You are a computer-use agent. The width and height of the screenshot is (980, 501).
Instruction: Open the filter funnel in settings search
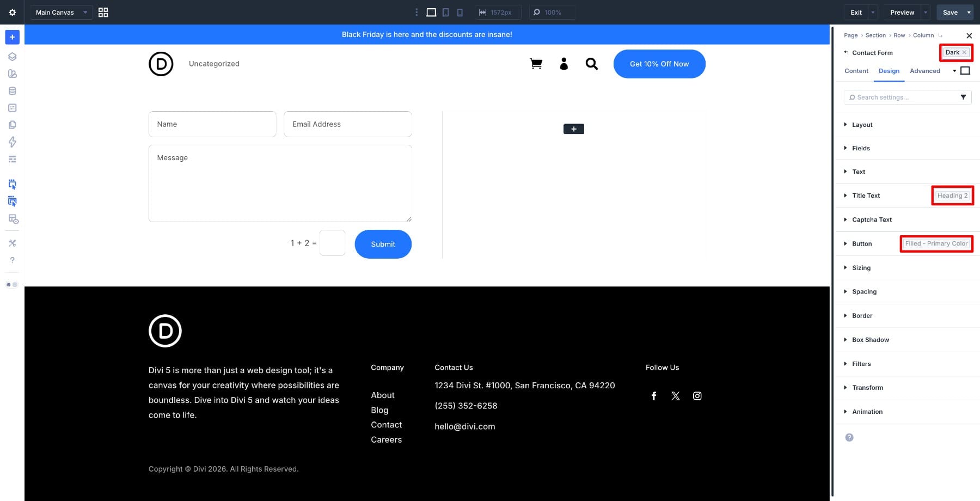963,97
